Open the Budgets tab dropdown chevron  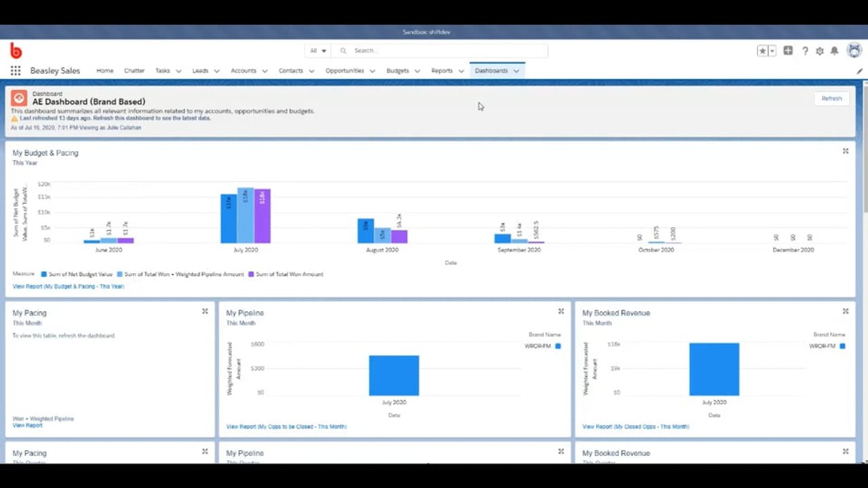417,70
